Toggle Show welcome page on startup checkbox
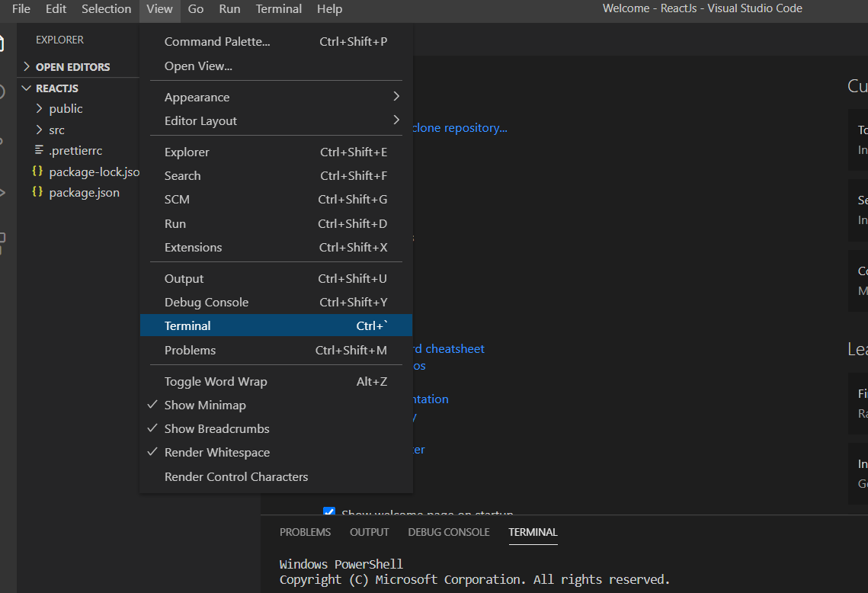The image size is (868, 593). [x=328, y=511]
